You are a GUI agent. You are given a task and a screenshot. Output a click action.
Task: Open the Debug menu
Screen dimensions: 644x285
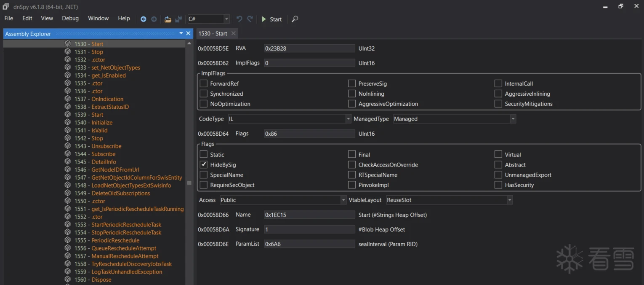pos(70,19)
